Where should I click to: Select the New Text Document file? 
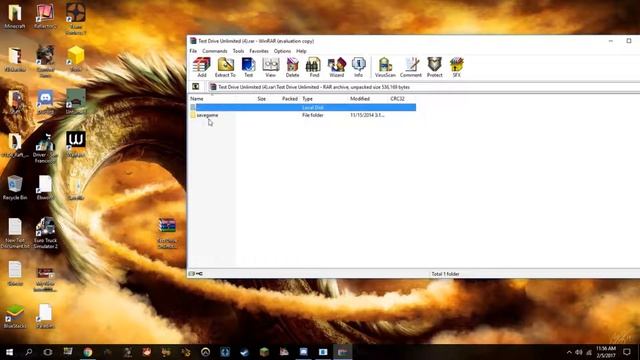pos(15,233)
